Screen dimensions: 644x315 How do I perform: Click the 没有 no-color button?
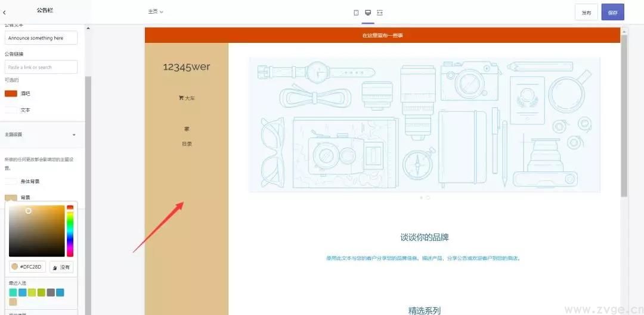(61, 267)
